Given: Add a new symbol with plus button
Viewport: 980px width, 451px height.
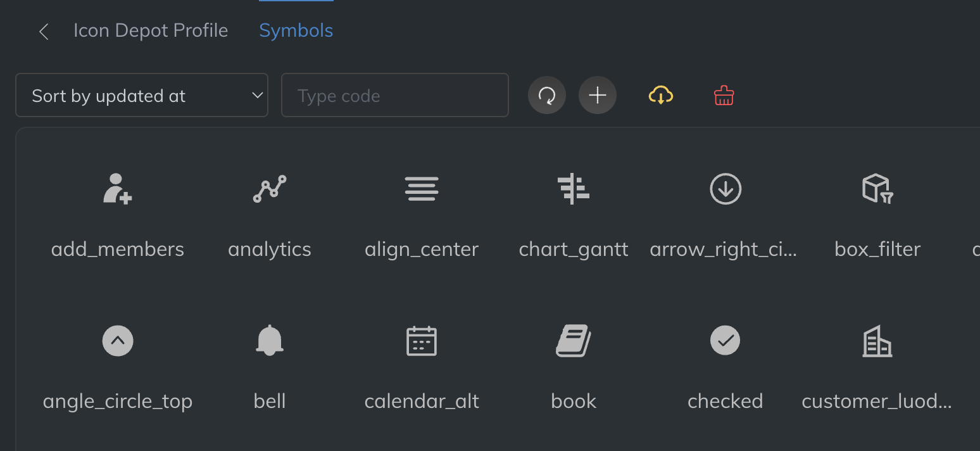Looking at the screenshot, I should coord(598,96).
